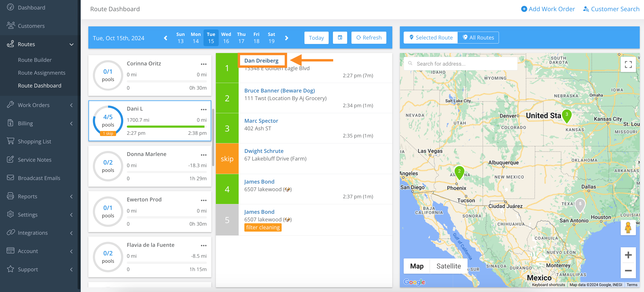The image size is (644, 292).
Task: Click the Account card icon
Action: click(10, 251)
